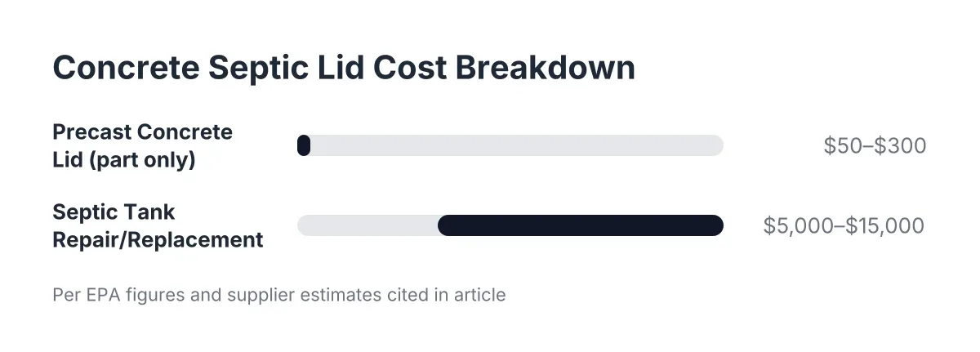Click the Concrete Septic Lid Cost Breakdown title

344,68
